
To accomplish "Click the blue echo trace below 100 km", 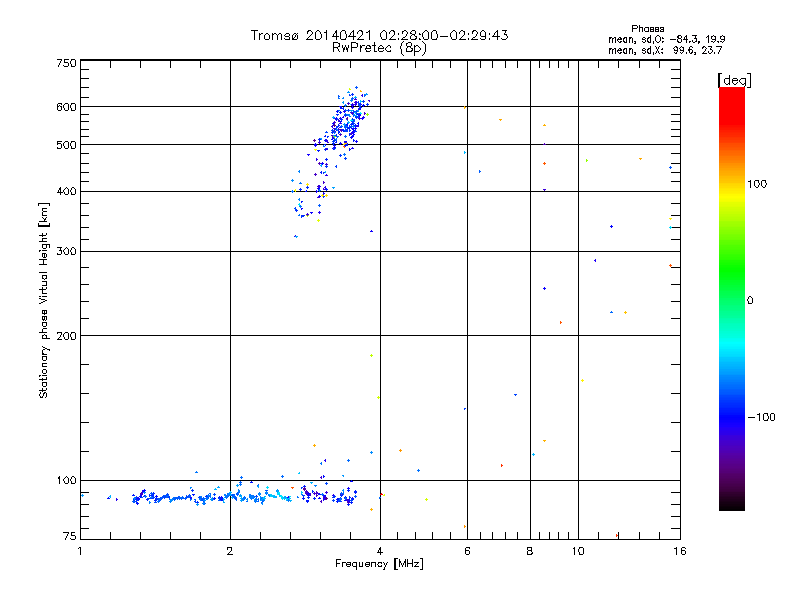I will click(219, 496).
